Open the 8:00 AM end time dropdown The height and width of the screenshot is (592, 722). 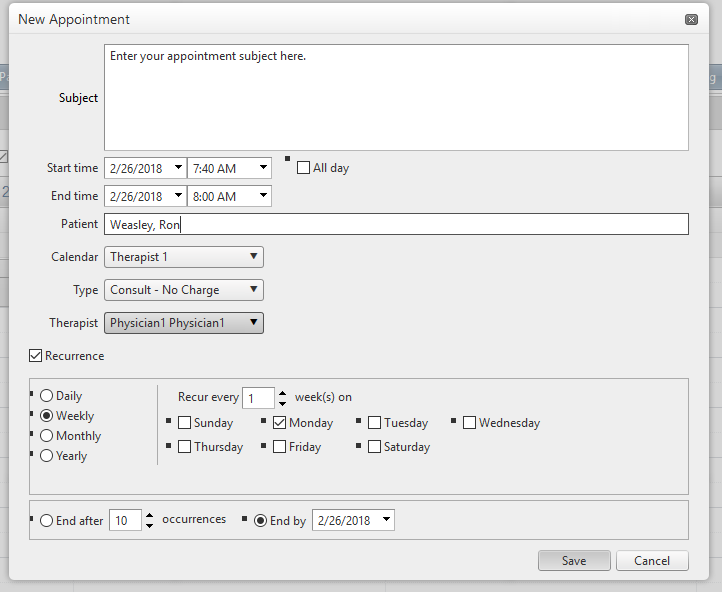pyautogui.click(x=263, y=196)
